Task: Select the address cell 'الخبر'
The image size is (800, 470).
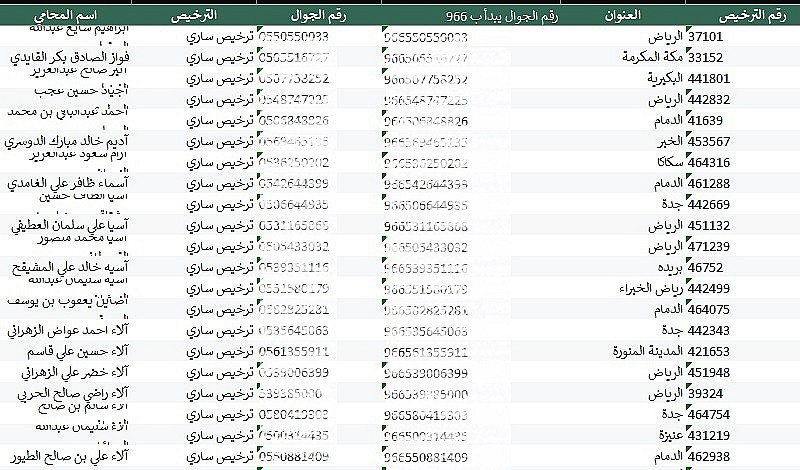Action: [670, 141]
